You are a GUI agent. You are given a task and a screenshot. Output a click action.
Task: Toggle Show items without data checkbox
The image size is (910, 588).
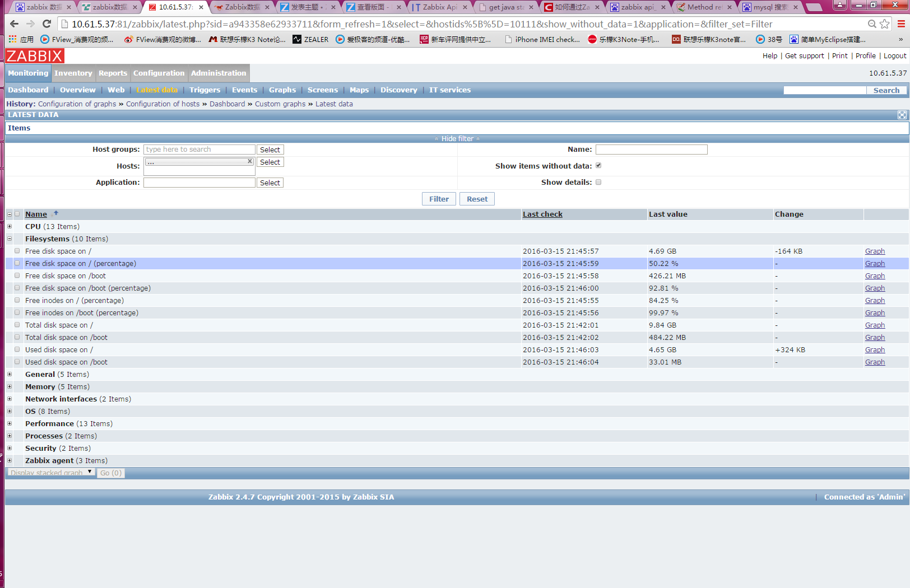point(598,166)
